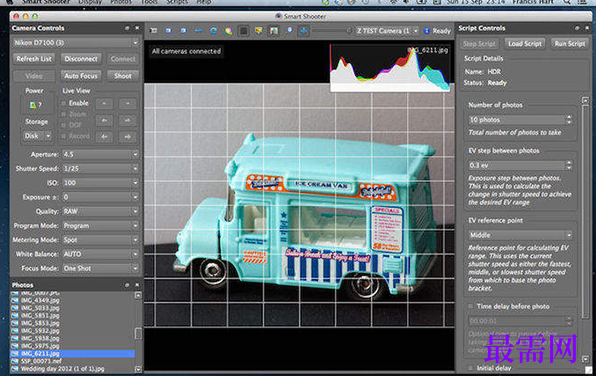This screenshot has width=596, height=380.
Task: Expand the Metering Mode Spot dropdown
Action: 101,240
